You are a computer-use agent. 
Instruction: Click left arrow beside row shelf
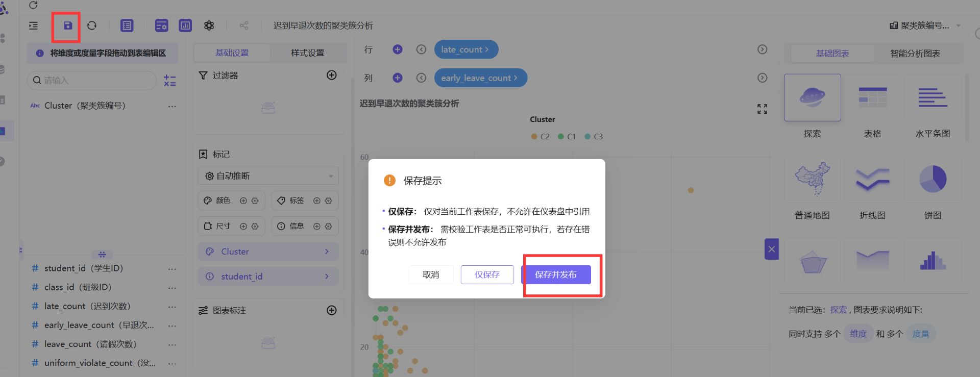[x=421, y=49]
